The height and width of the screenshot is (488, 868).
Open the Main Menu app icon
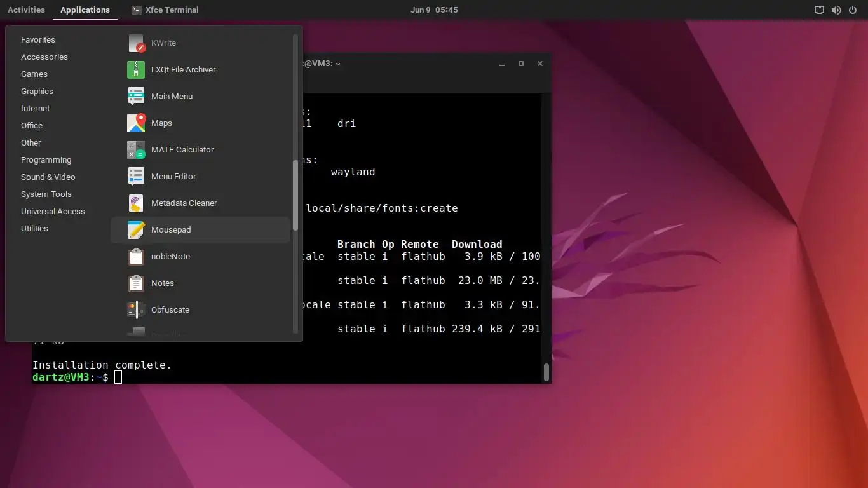[x=137, y=97]
